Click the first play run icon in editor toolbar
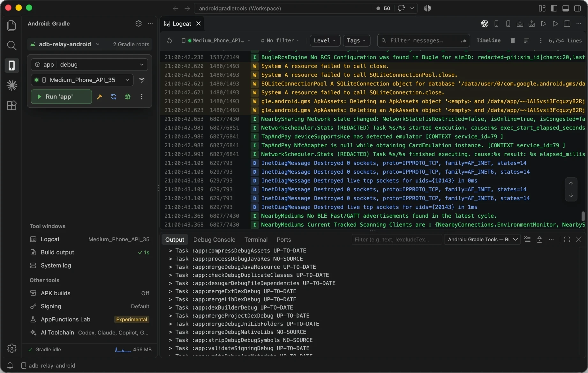Viewport: 588px width, 373px height. (544, 24)
